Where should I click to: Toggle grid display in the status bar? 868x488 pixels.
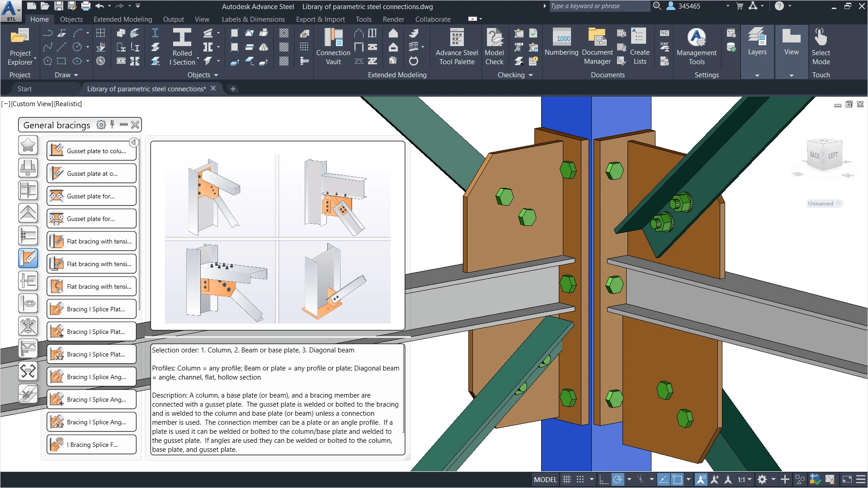(567, 479)
